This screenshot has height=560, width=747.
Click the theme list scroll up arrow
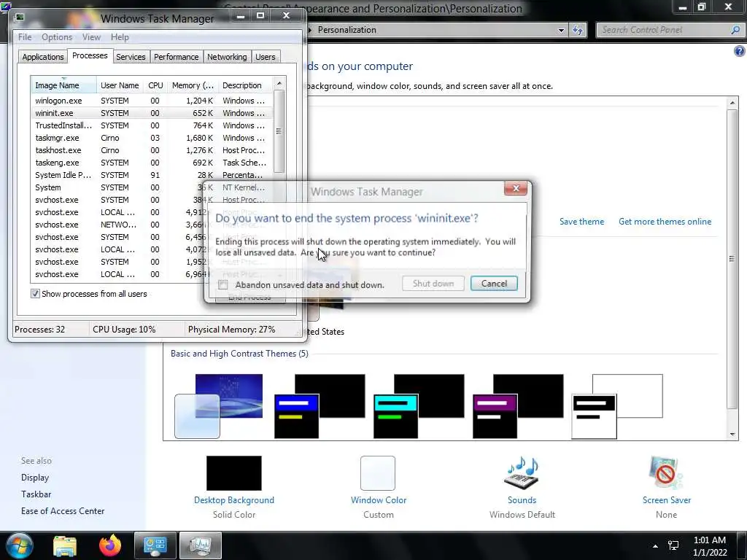pyautogui.click(x=732, y=102)
